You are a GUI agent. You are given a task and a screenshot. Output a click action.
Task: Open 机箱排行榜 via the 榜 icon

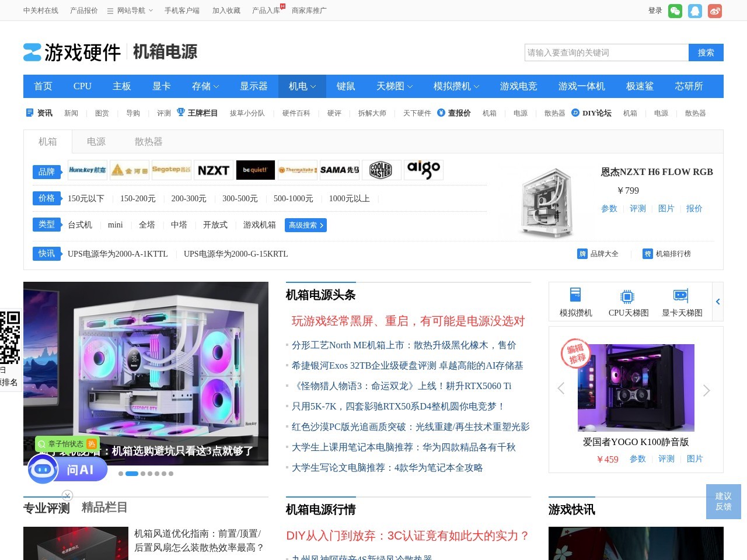point(648,254)
